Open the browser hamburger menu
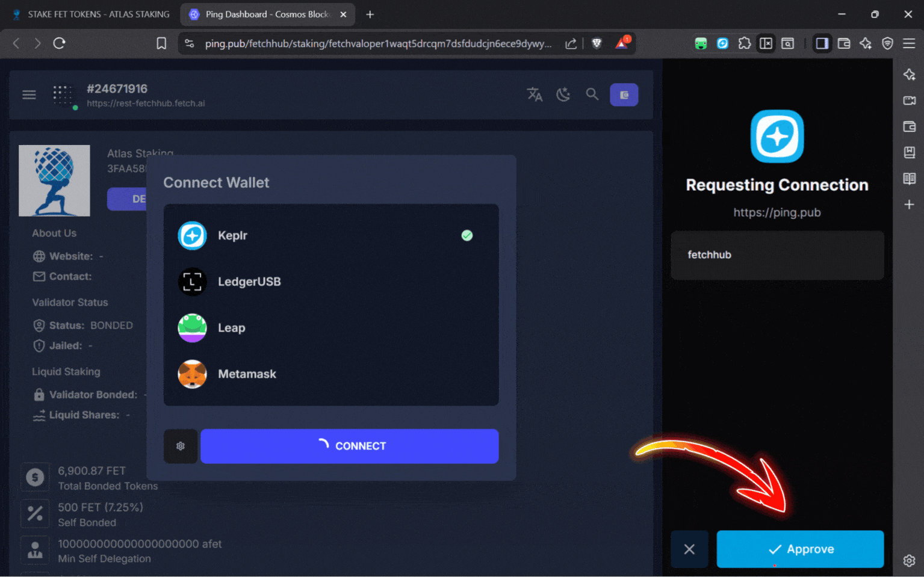 [909, 43]
